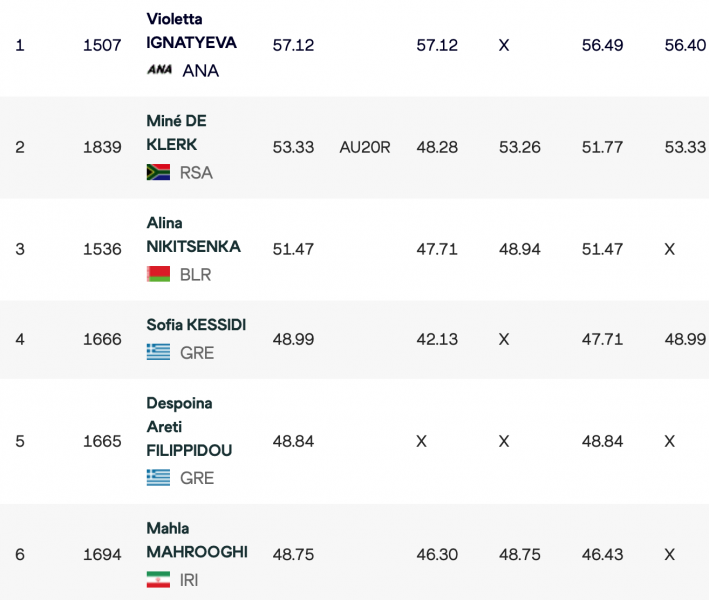The image size is (709, 600).
Task: Click Ignatyeva's final mark 57.12
Action: tap(293, 45)
